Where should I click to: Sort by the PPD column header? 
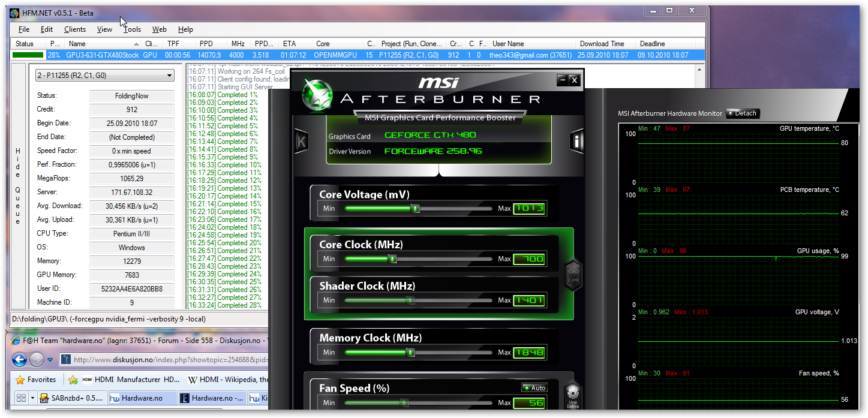click(212, 44)
